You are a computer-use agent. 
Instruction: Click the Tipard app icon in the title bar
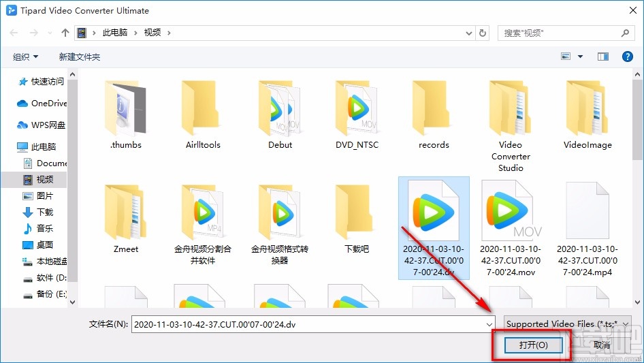click(x=12, y=10)
